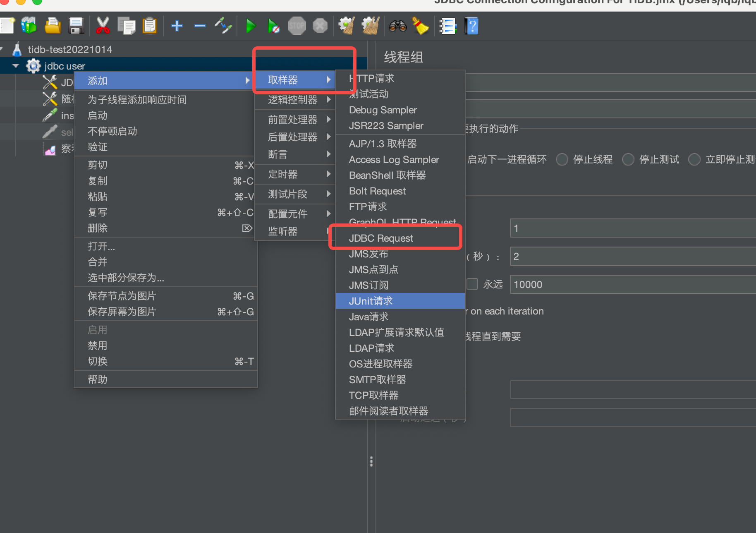
Task: Click the Help question mark icon
Action: [x=471, y=26]
